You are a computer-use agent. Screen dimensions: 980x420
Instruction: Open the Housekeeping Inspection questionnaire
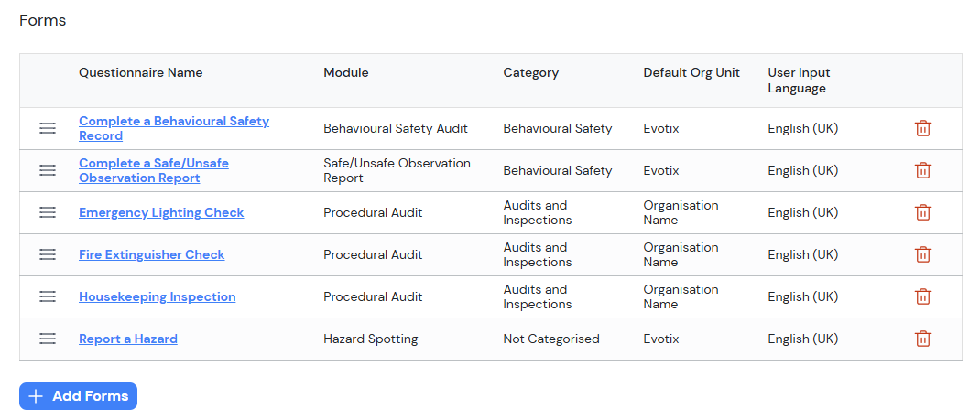[x=157, y=296]
